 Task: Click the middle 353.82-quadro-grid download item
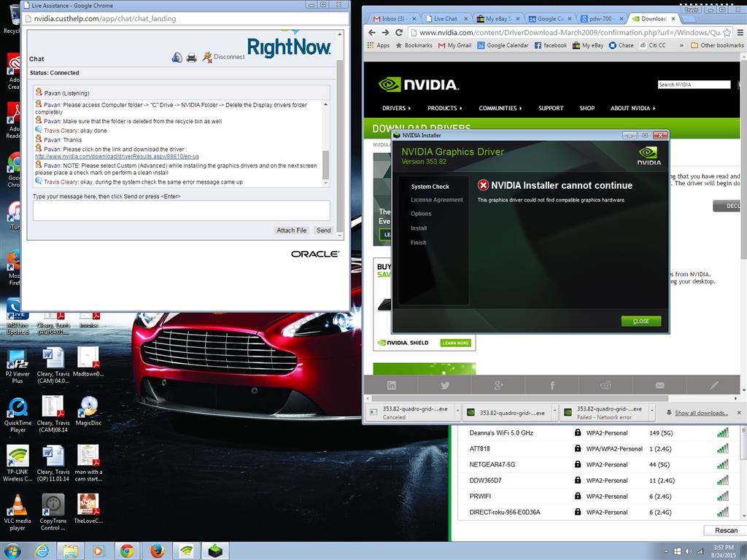pyautogui.click(x=506, y=413)
